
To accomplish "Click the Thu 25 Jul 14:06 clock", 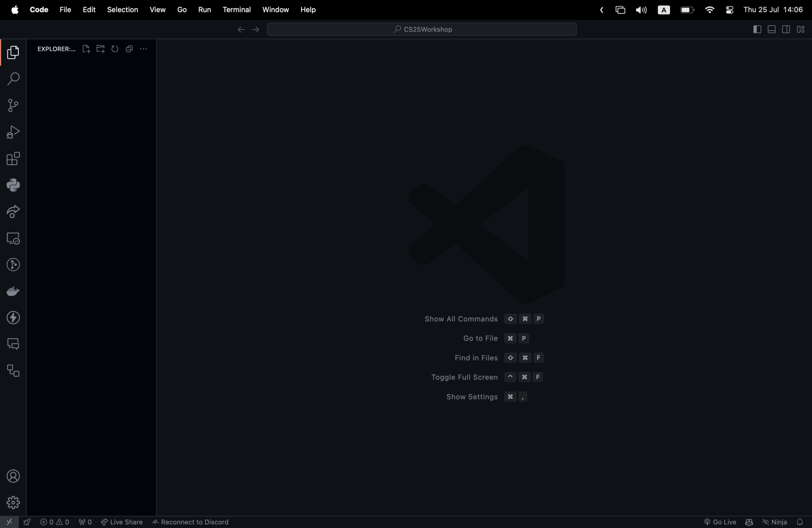I will click(x=773, y=10).
